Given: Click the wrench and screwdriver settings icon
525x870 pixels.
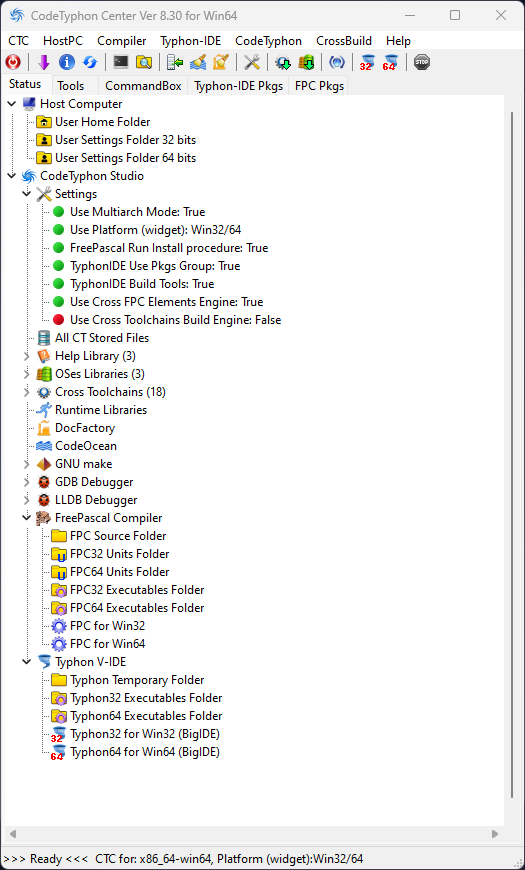Looking at the screenshot, I should pos(252,62).
